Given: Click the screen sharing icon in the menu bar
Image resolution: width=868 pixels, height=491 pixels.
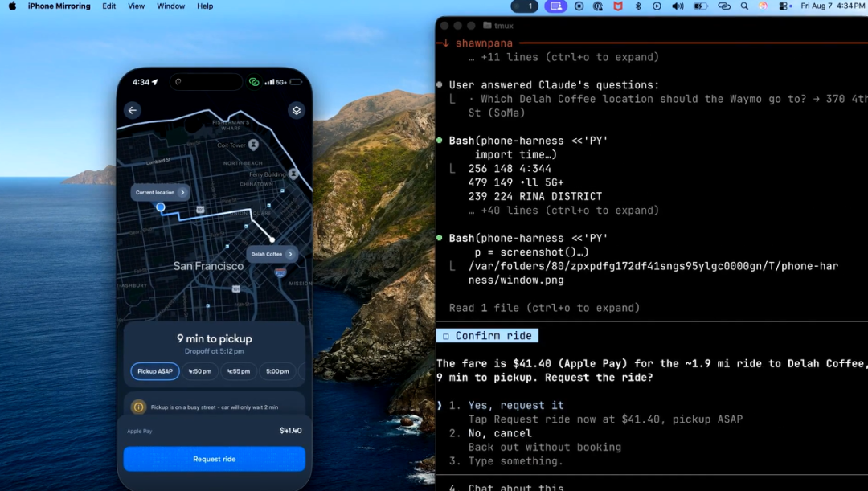Looking at the screenshot, I should click(556, 6).
